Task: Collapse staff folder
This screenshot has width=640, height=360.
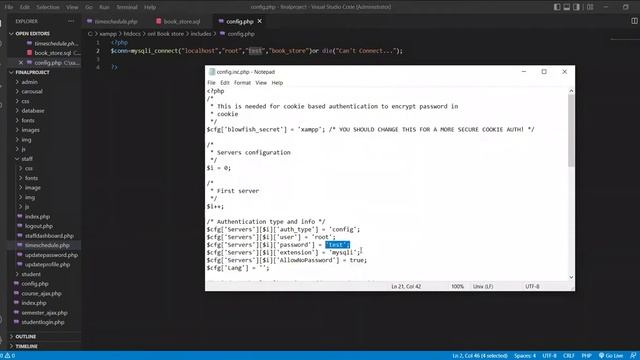Action: tap(27, 159)
